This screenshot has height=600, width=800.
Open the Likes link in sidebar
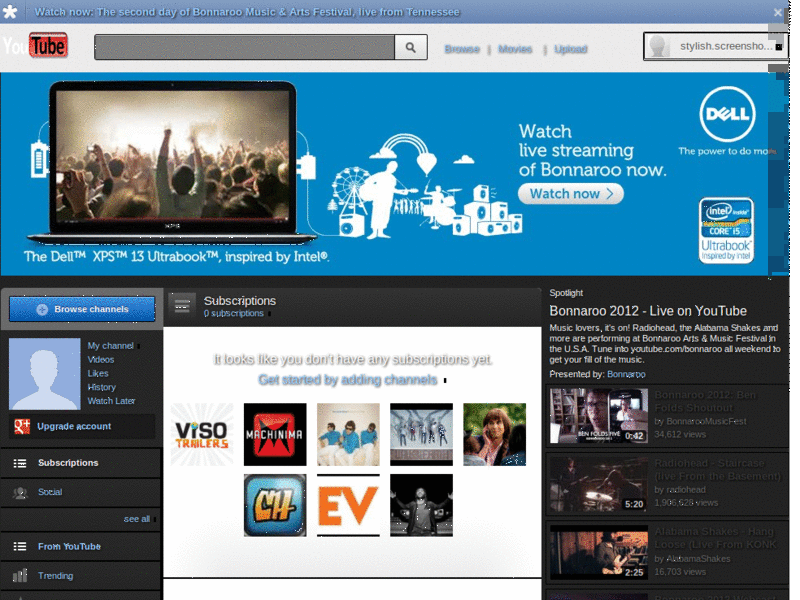coord(97,373)
